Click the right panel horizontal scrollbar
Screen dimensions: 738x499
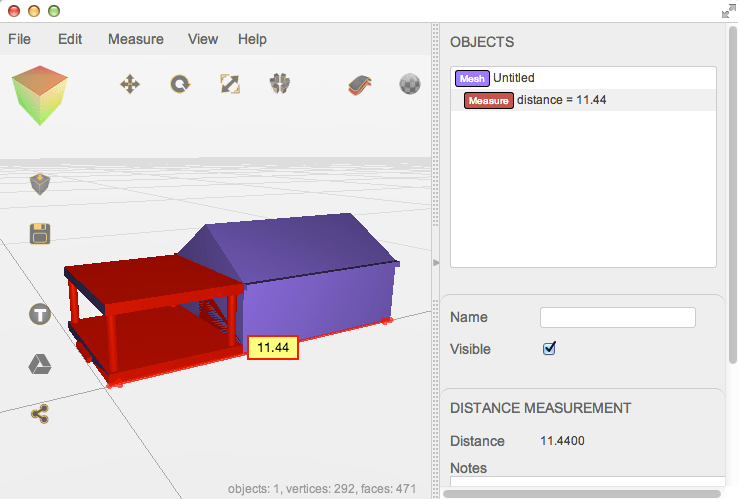[x=582, y=494]
